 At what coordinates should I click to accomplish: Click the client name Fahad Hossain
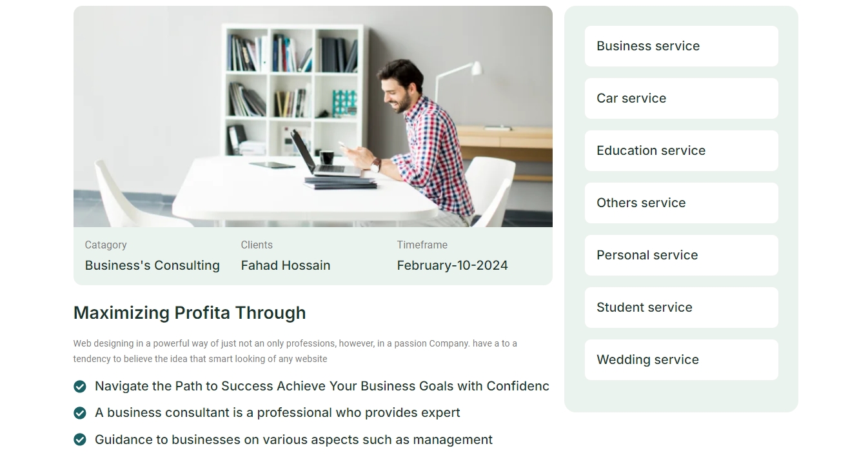(x=286, y=265)
